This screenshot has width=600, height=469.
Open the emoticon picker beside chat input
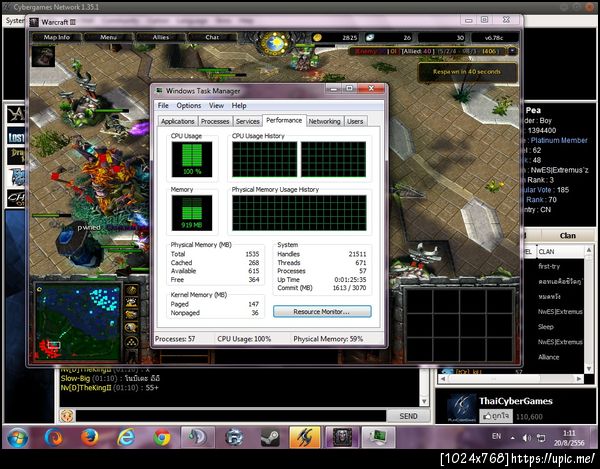(67, 416)
